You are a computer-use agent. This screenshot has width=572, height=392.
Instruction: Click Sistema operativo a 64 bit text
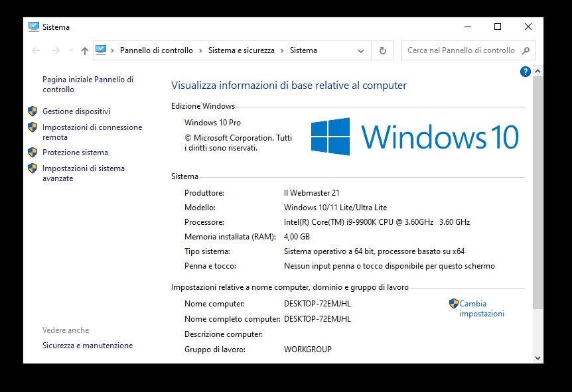374,251
